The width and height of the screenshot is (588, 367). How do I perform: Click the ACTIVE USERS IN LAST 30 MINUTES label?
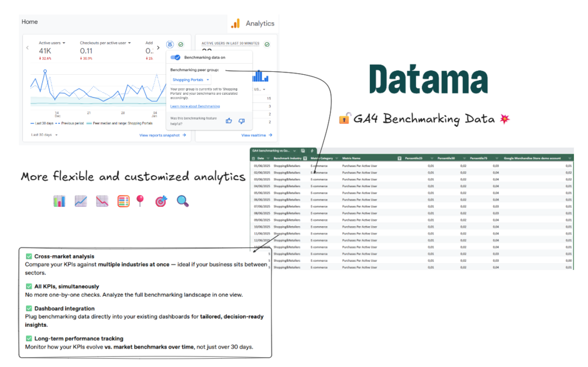231,43
